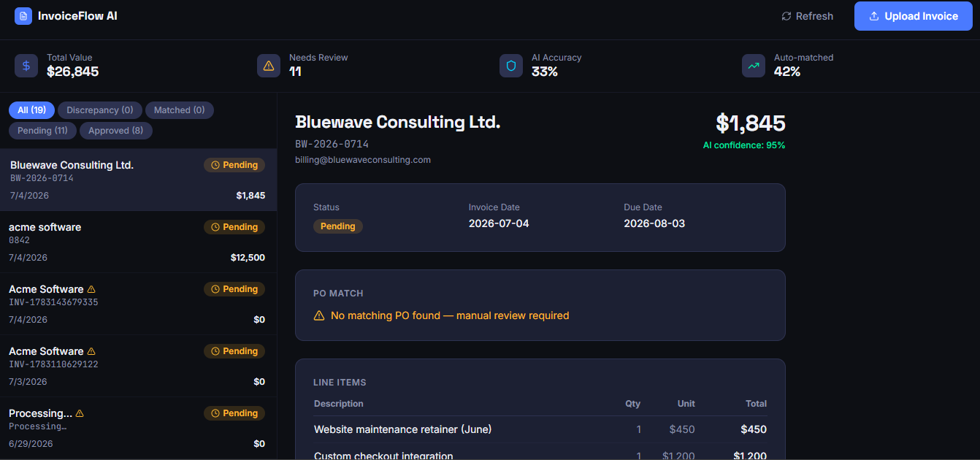This screenshot has width=980, height=460.
Task: Show All (19) invoices
Action: tap(31, 110)
